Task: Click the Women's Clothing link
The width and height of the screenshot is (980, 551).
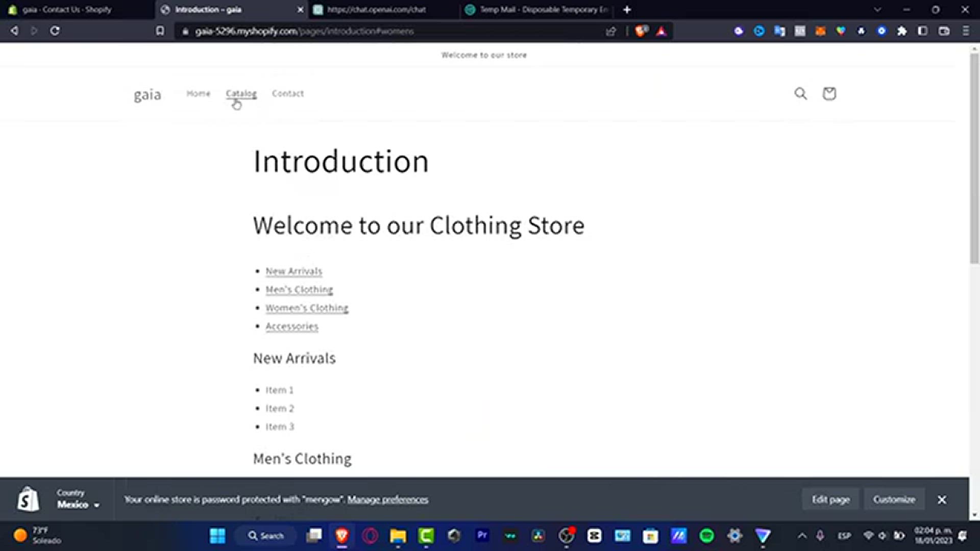Action: pyautogui.click(x=307, y=308)
